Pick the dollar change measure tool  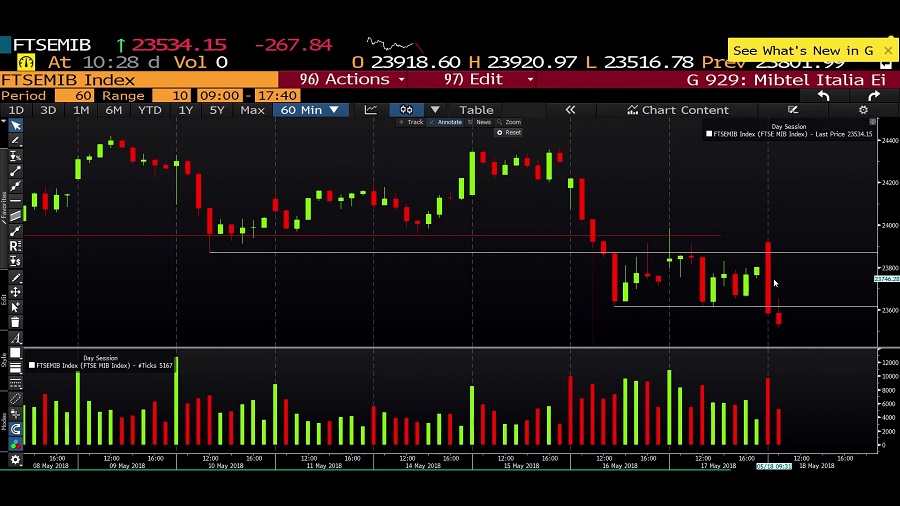point(15,261)
